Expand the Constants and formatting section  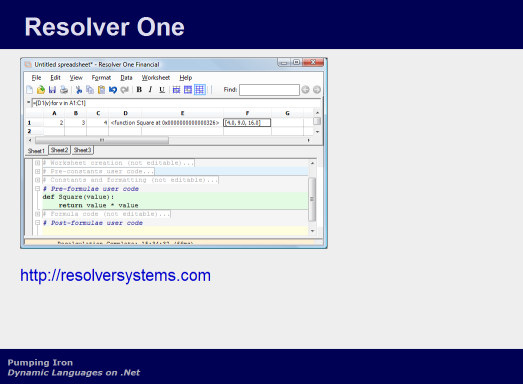coord(38,180)
